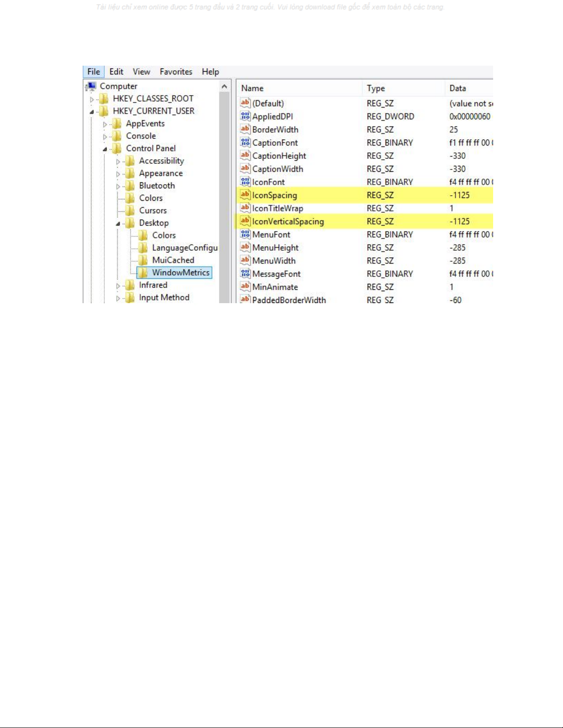
Task: Click the AppliedDPI DWORD value icon
Action: pos(245,117)
